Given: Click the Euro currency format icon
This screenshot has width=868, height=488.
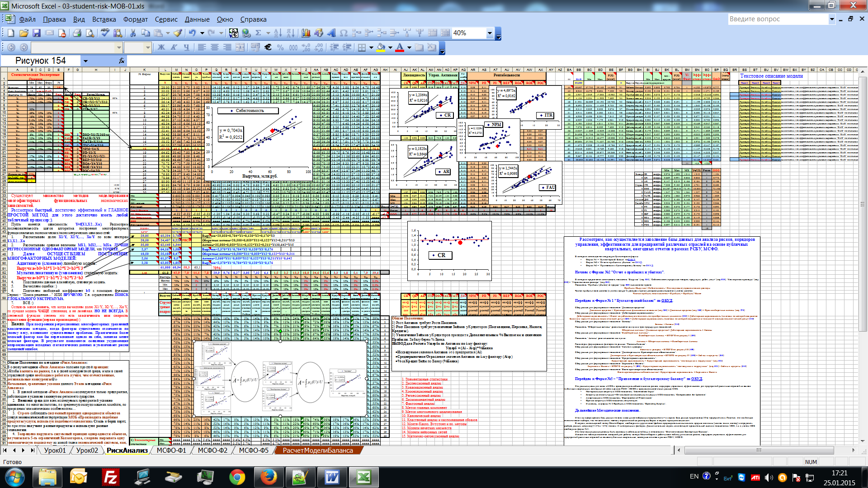Looking at the screenshot, I should coord(268,47).
